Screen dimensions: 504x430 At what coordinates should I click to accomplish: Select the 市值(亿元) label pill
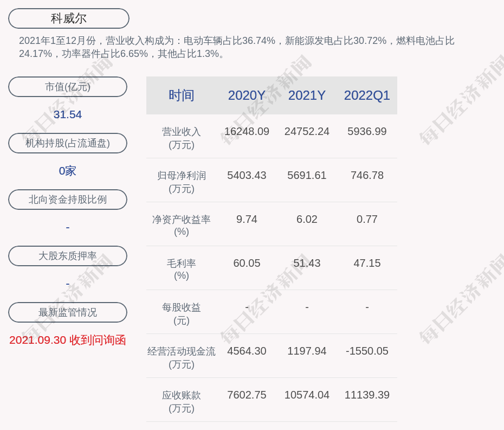click(68, 87)
